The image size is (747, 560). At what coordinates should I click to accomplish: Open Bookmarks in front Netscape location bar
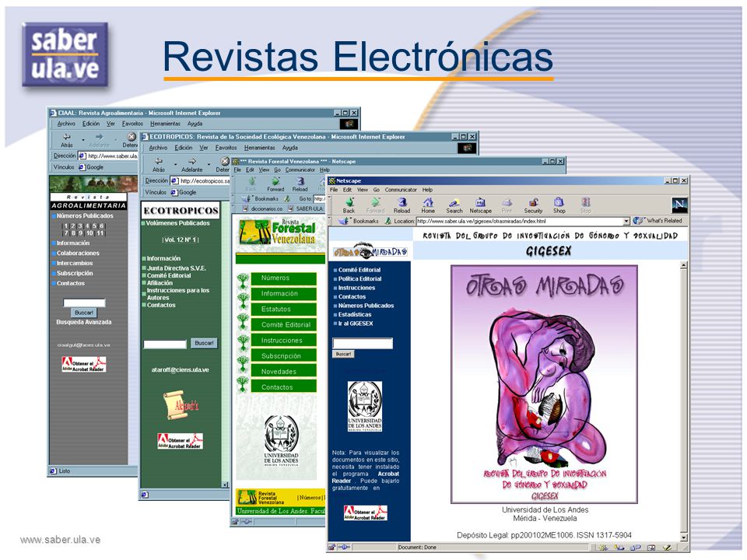[x=360, y=221]
